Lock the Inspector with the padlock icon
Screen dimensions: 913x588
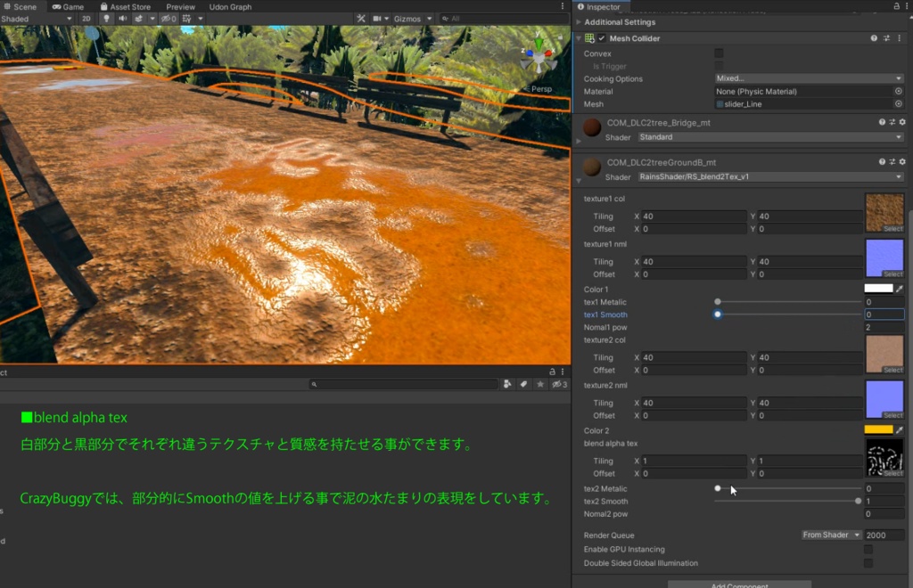pyautogui.click(x=895, y=5)
